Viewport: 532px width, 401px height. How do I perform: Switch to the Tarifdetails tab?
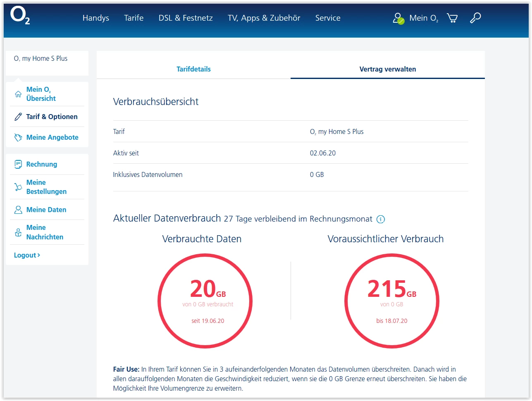coord(193,69)
